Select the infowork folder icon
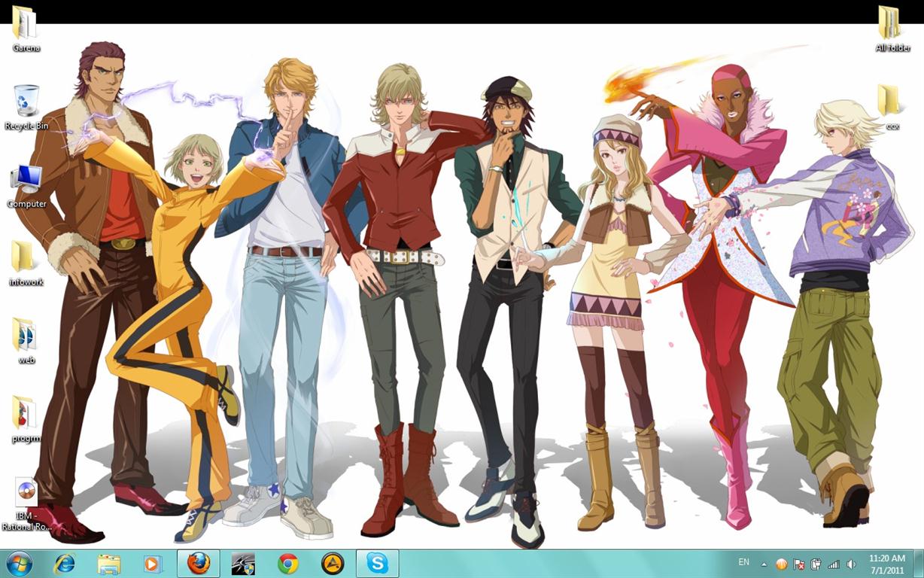Image resolution: width=924 pixels, height=578 pixels. [26, 263]
